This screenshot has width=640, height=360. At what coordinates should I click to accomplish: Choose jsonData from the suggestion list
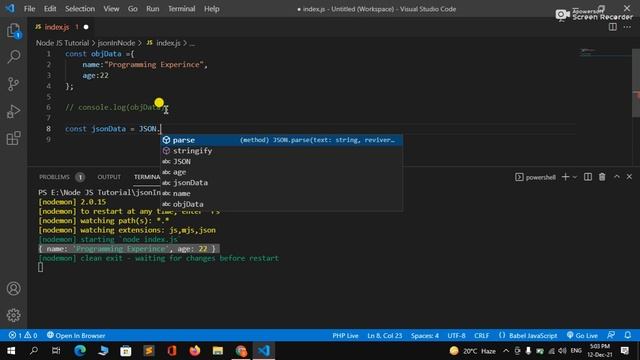coord(281,182)
